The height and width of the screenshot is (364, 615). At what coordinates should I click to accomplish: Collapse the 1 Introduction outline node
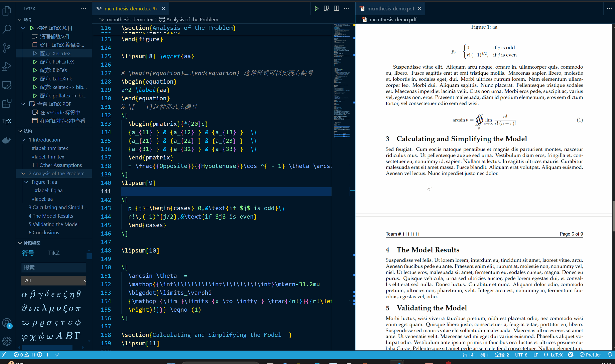tap(24, 140)
